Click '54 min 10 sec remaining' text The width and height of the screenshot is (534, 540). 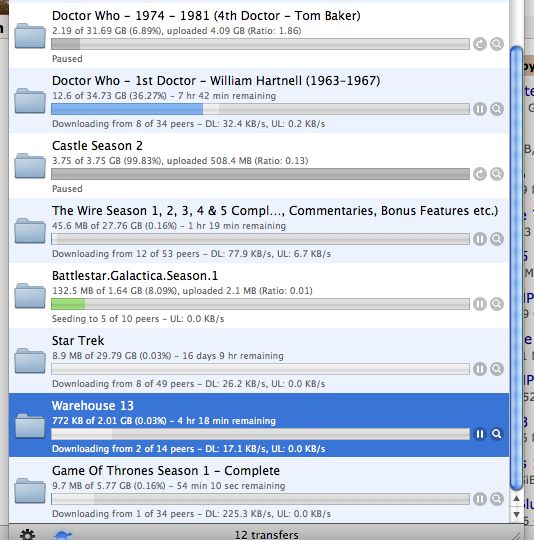click(x=231, y=486)
